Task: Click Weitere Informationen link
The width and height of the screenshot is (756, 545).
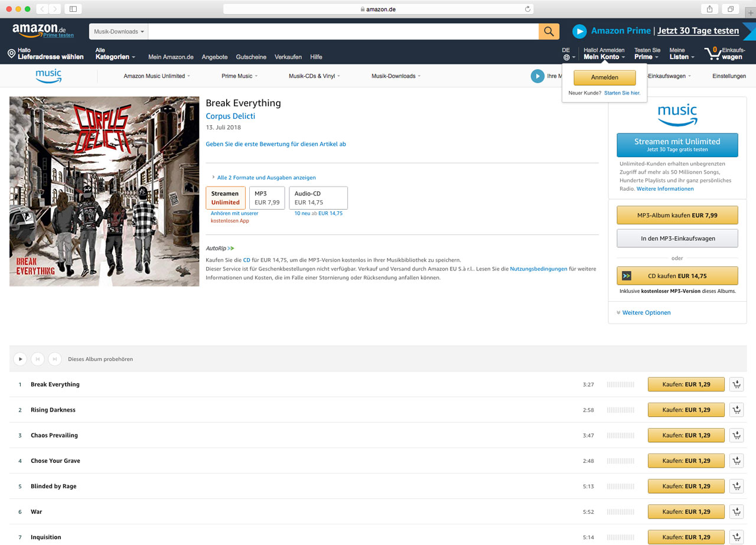Action: click(665, 188)
